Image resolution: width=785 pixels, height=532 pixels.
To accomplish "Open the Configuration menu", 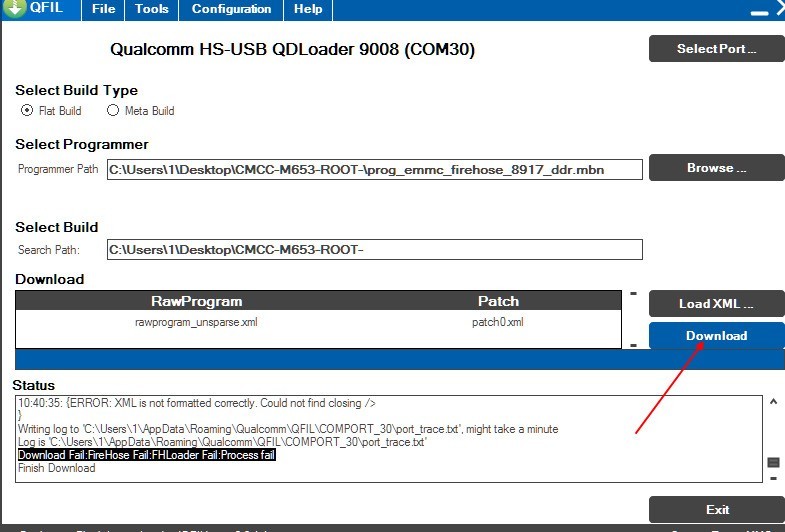I will [x=231, y=9].
